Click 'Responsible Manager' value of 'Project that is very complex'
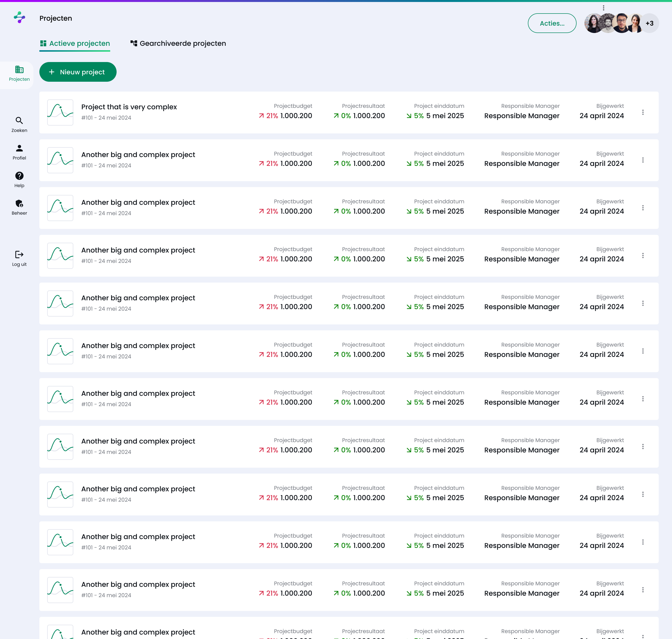 (522, 116)
